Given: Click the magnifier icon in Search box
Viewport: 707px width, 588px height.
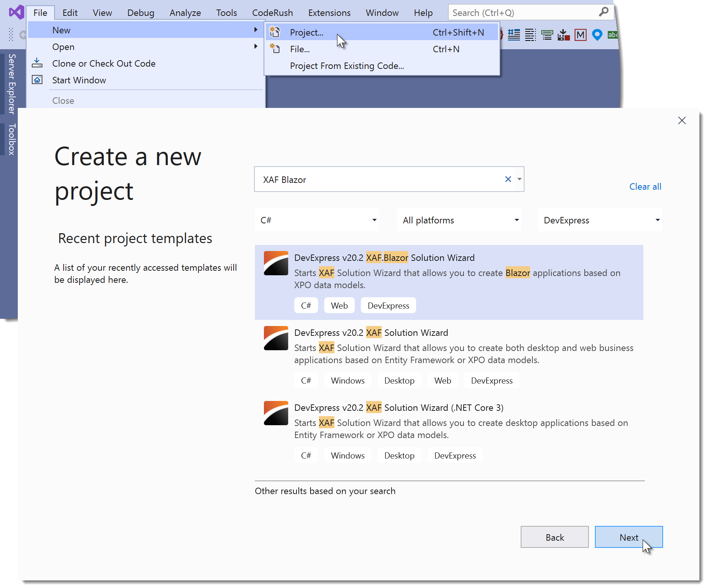Looking at the screenshot, I should coord(603,12).
